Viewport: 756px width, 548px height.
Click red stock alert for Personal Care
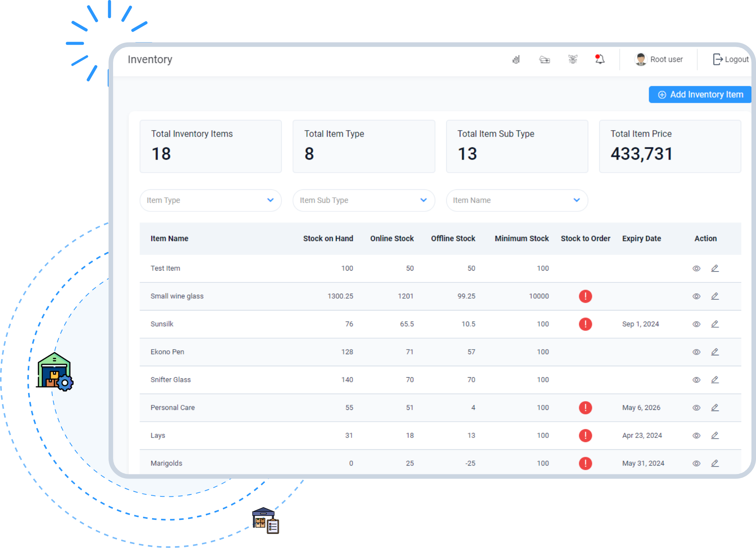(x=586, y=408)
